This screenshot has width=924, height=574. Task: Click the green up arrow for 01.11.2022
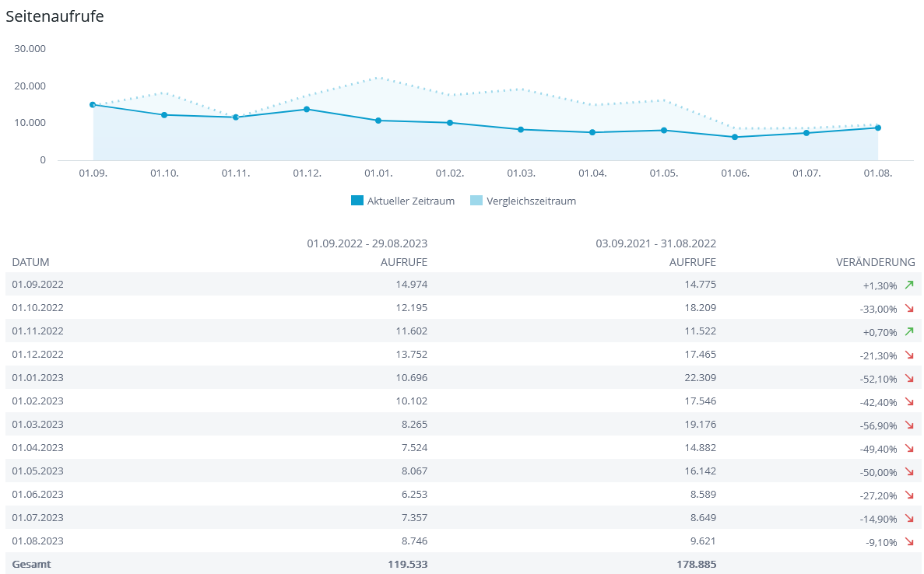(908, 332)
